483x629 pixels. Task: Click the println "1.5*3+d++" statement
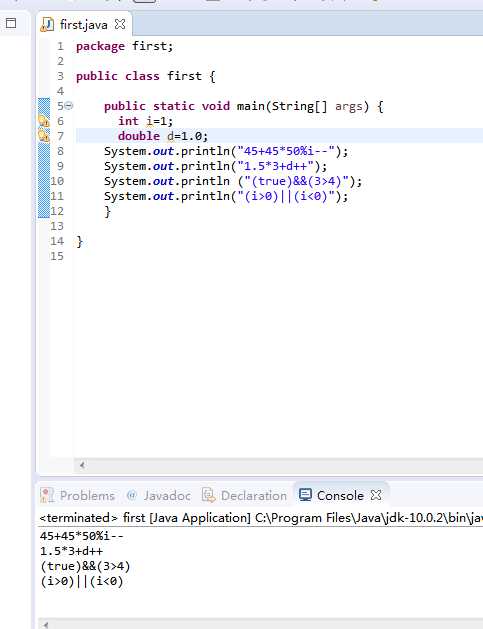click(x=216, y=166)
